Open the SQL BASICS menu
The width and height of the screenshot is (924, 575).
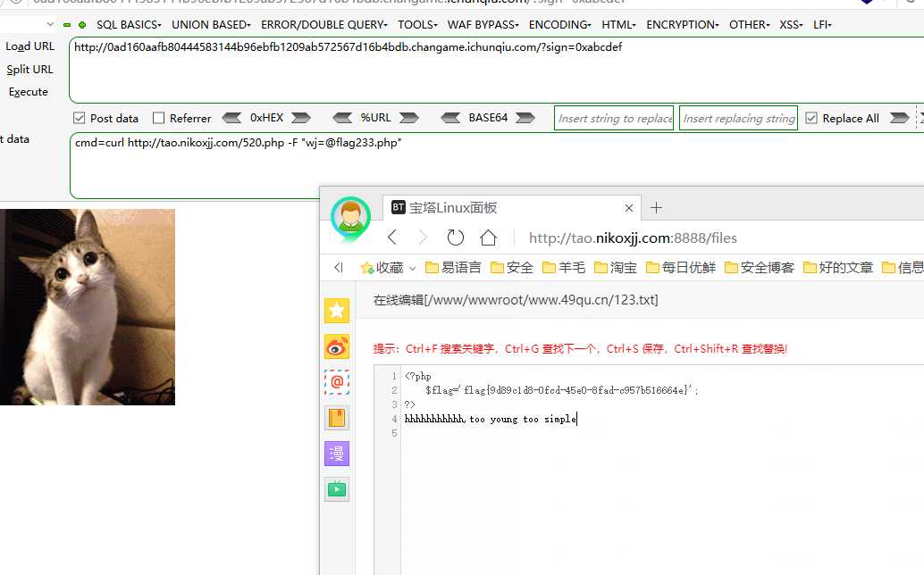click(x=129, y=25)
